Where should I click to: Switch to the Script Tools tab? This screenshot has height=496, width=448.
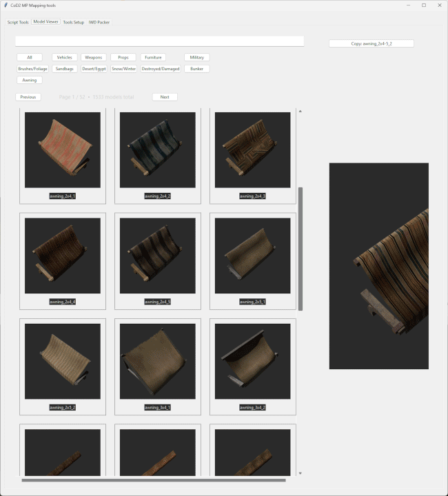18,22
